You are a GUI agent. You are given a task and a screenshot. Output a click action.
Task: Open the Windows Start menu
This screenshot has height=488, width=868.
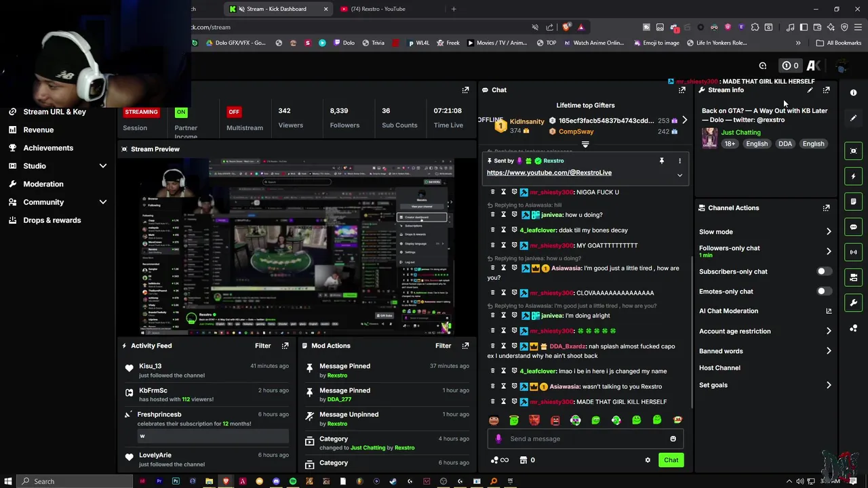tap(7, 481)
